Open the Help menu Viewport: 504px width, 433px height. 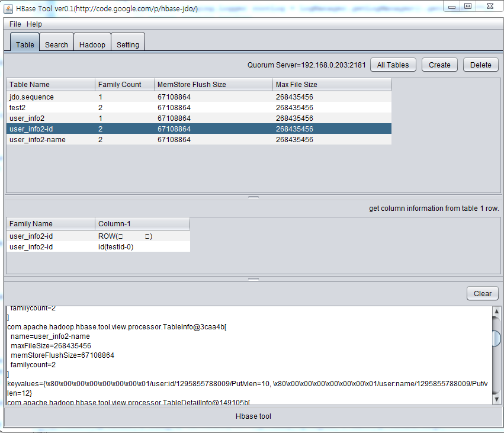(34, 24)
